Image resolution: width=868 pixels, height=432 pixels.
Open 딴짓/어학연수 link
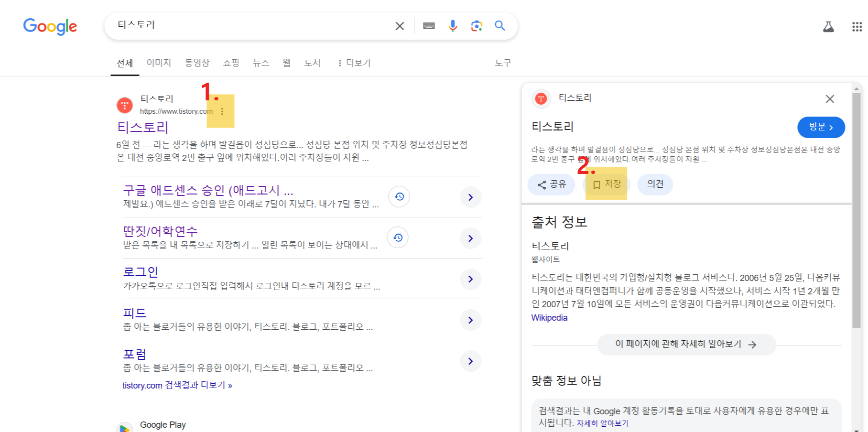[x=160, y=231]
